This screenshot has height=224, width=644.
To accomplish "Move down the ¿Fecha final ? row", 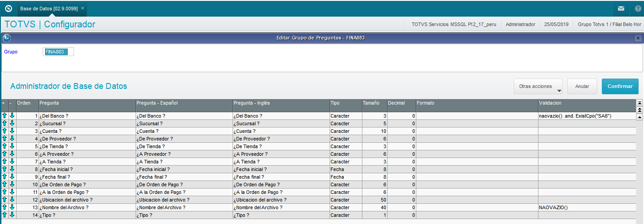I will (12, 177).
